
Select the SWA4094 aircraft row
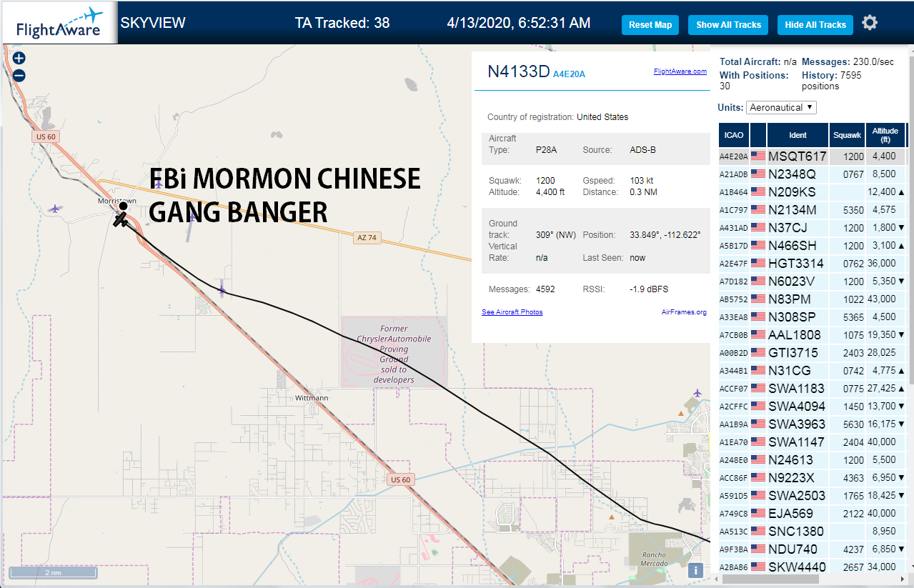point(813,406)
